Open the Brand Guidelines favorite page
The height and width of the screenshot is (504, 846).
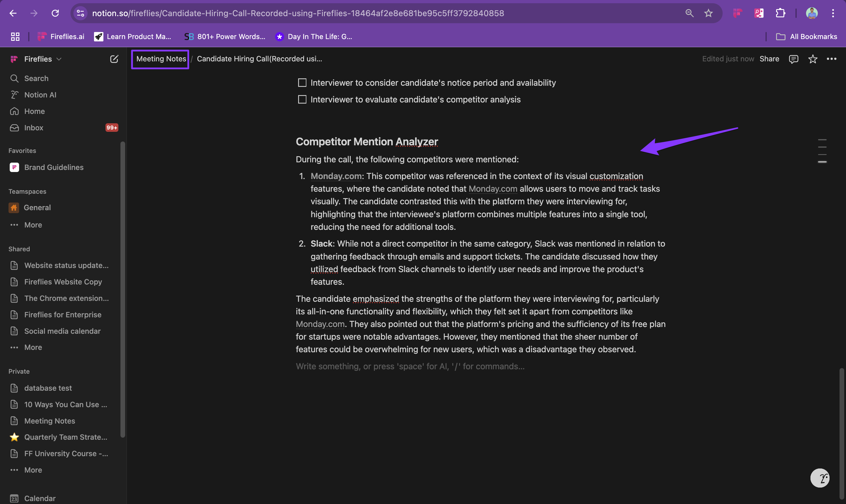coord(54,167)
